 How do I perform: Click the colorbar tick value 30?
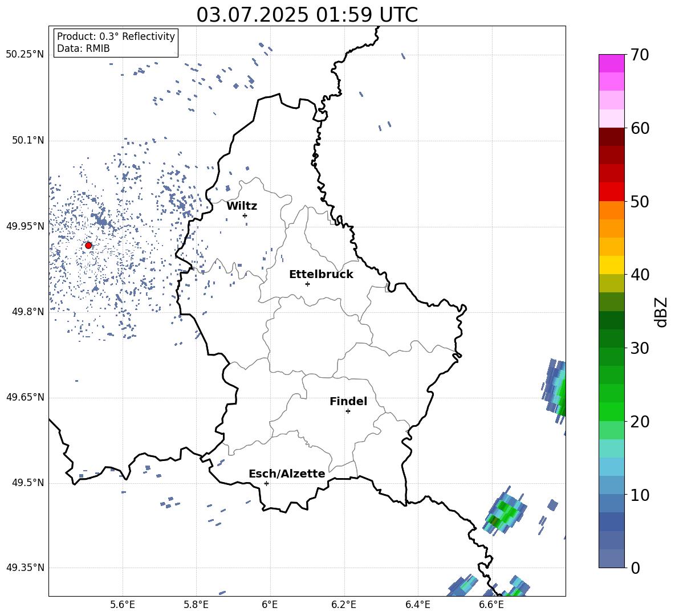(x=640, y=348)
